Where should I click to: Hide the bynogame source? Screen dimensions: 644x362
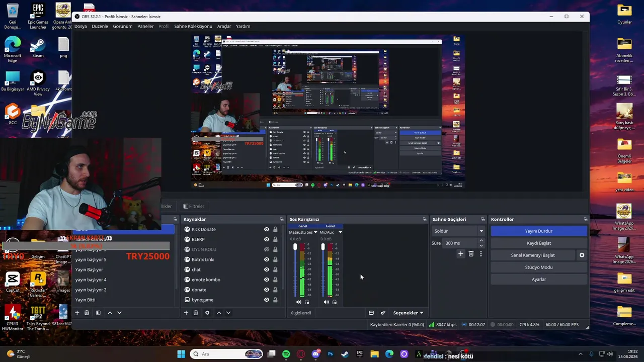point(267,300)
